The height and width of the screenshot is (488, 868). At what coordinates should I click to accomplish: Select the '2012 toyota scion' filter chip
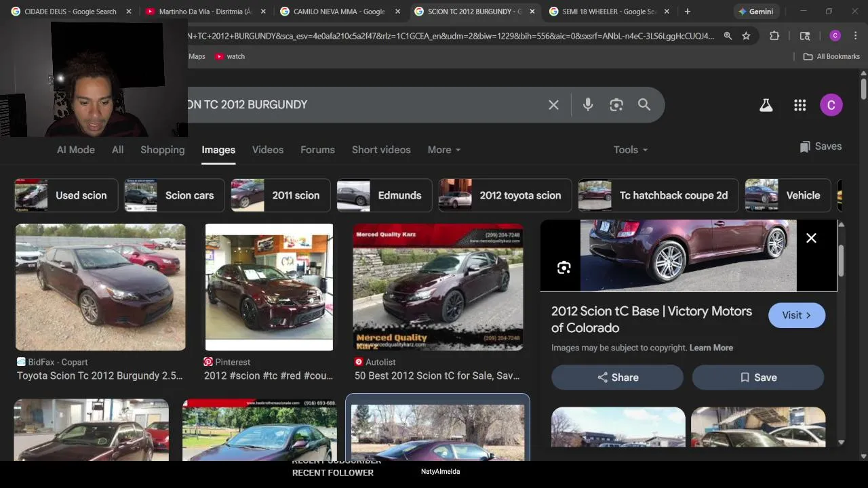(x=505, y=195)
